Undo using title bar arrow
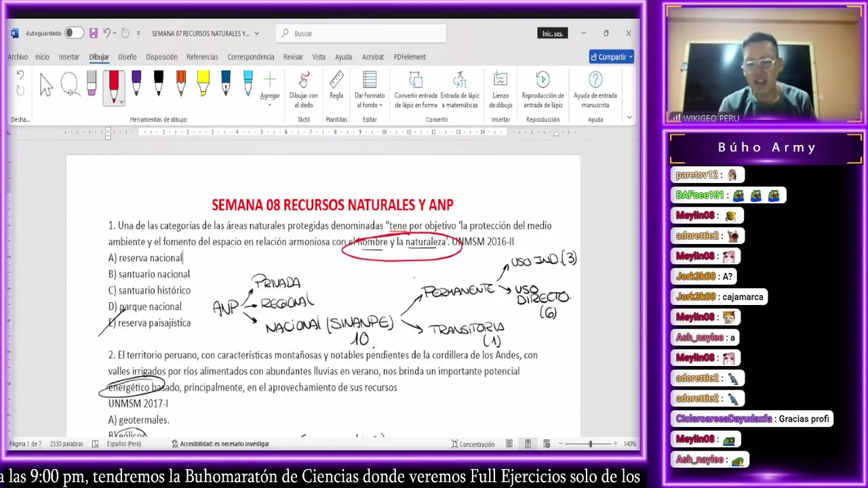Screen dimensions: 868x488 point(106,33)
